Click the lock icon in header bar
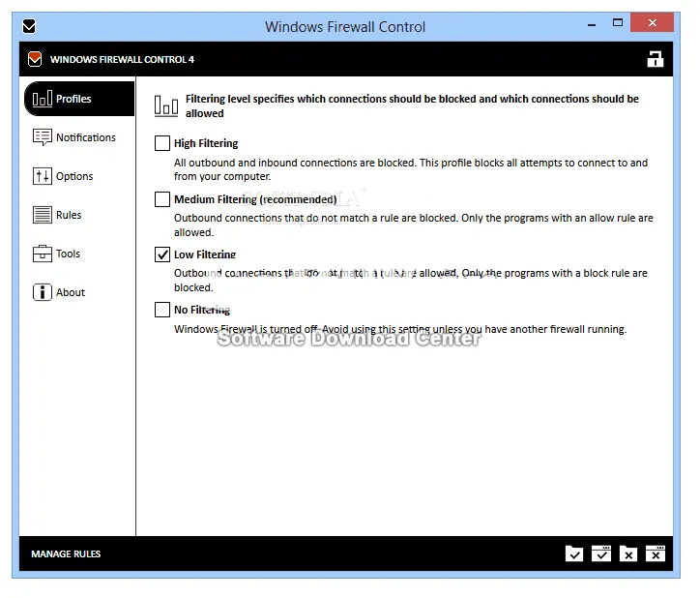This screenshot has height=598, width=700. [656, 59]
